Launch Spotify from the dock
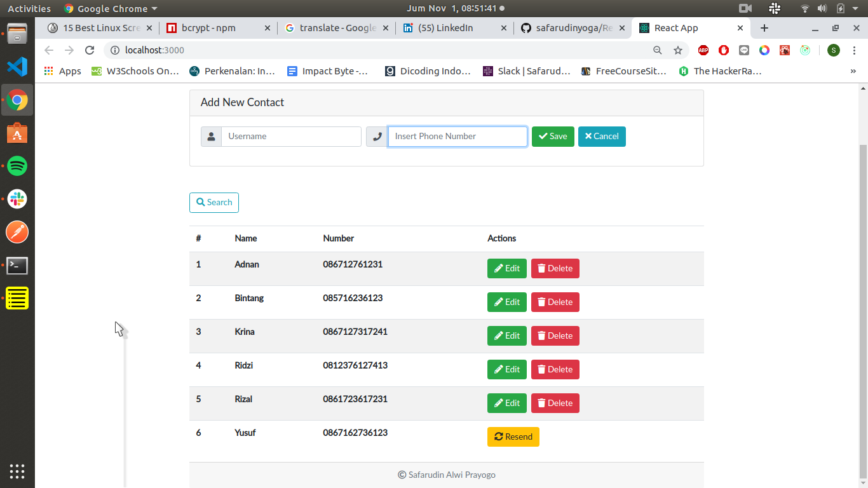This screenshot has width=868, height=488. click(x=17, y=166)
